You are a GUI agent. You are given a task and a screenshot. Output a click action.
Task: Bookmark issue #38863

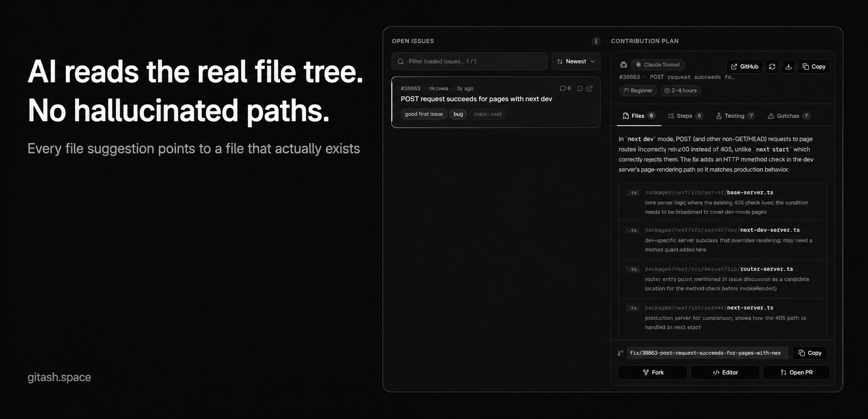(579, 89)
